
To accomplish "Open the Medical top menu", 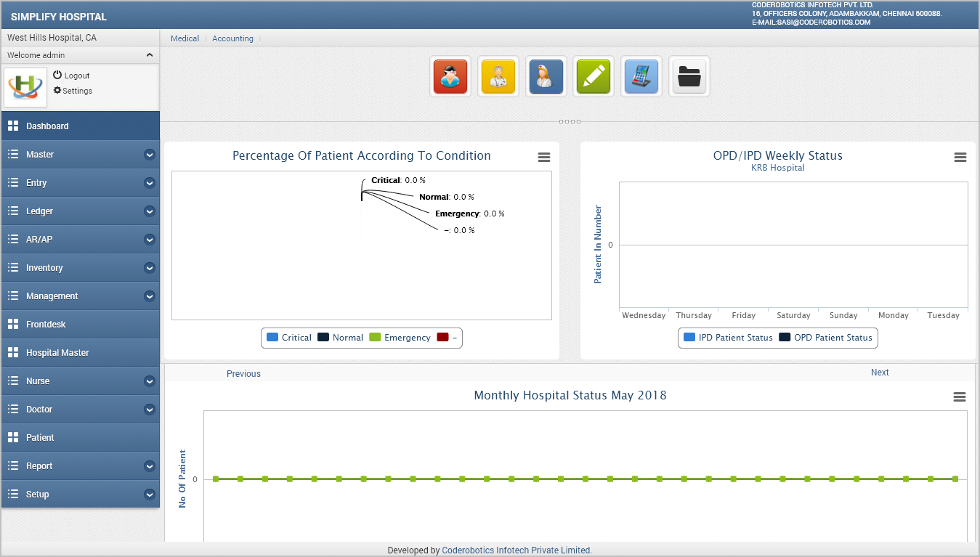I will point(185,38).
